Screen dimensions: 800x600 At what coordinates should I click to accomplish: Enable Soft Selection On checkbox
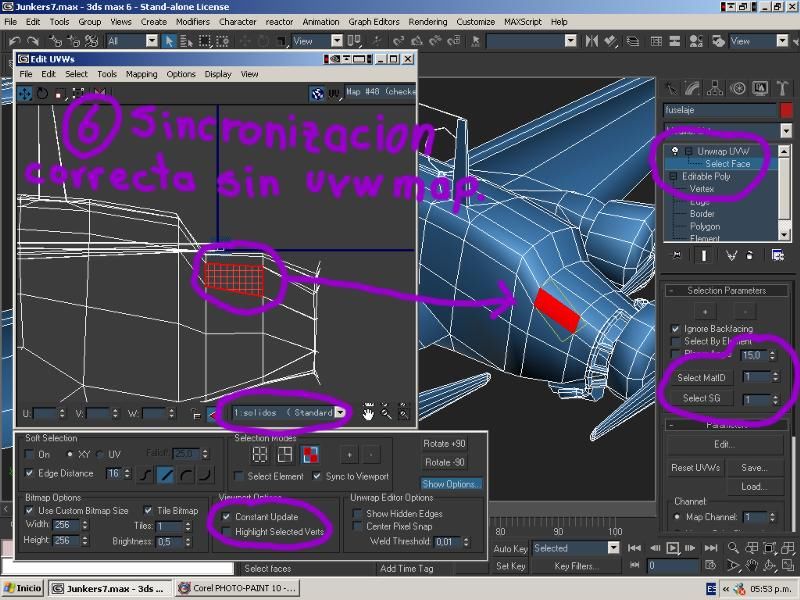click(x=30, y=454)
